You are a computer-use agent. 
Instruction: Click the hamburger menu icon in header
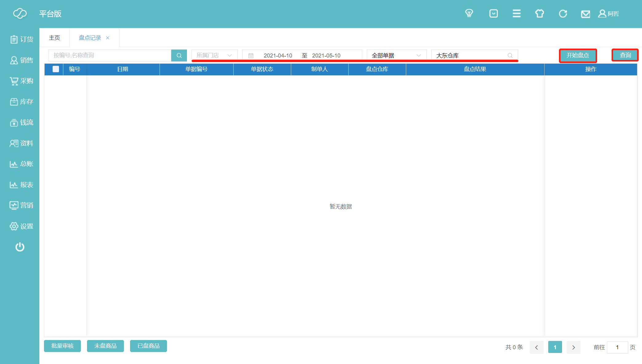517,14
